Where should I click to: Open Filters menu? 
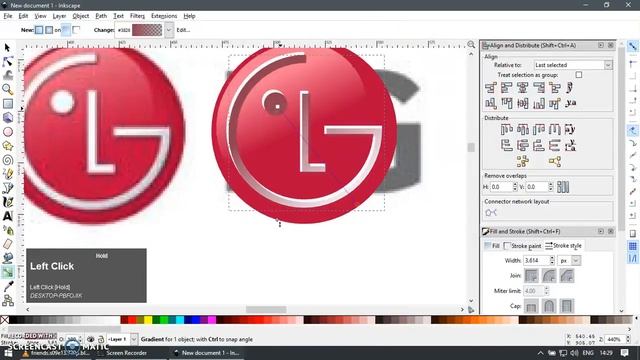click(137, 16)
